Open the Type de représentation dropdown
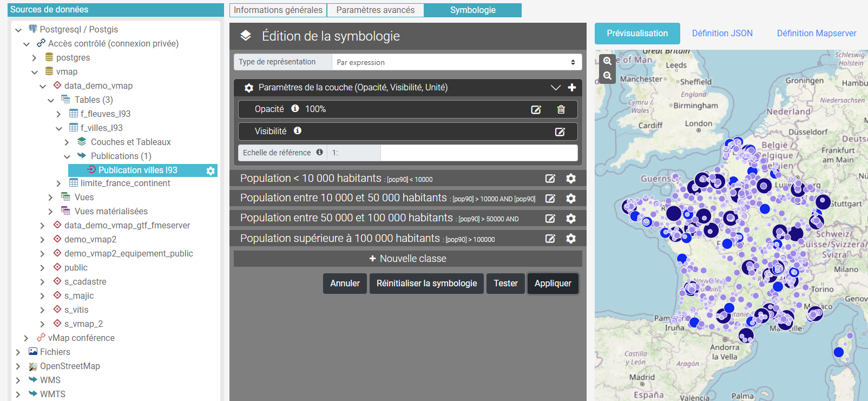 [x=457, y=62]
